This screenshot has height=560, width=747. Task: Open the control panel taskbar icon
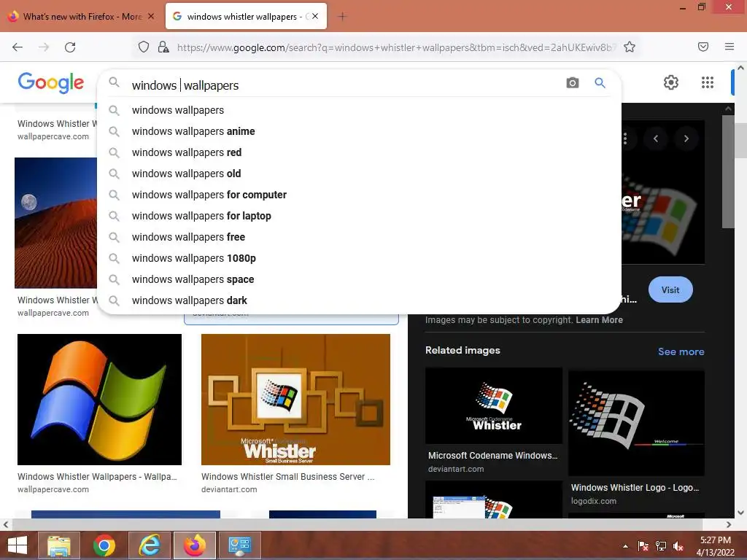(x=239, y=545)
